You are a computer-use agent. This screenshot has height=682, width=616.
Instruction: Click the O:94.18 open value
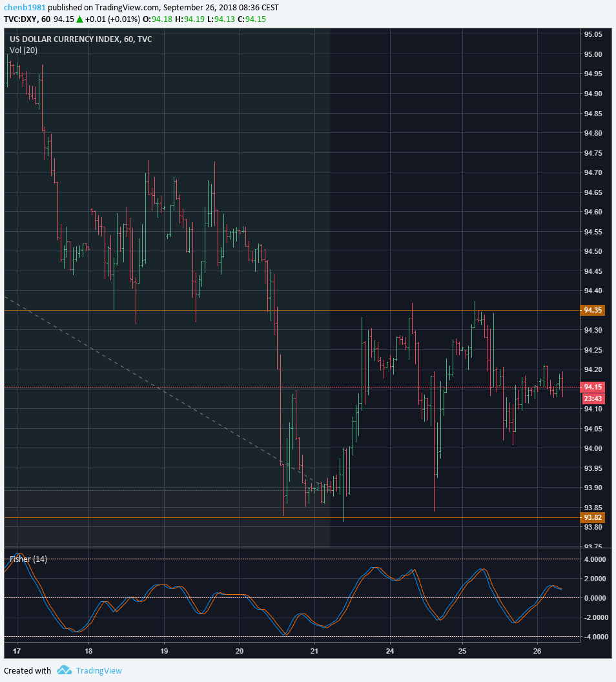[x=158, y=19]
